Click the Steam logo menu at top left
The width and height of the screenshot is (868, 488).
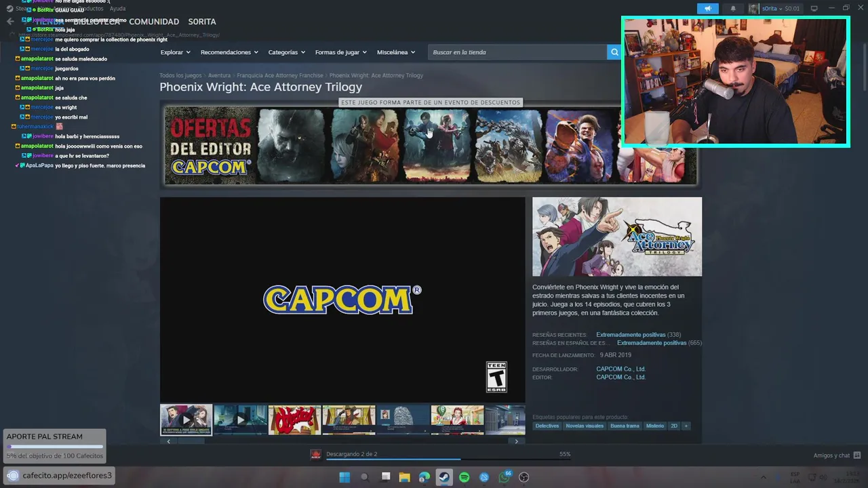click(10, 9)
